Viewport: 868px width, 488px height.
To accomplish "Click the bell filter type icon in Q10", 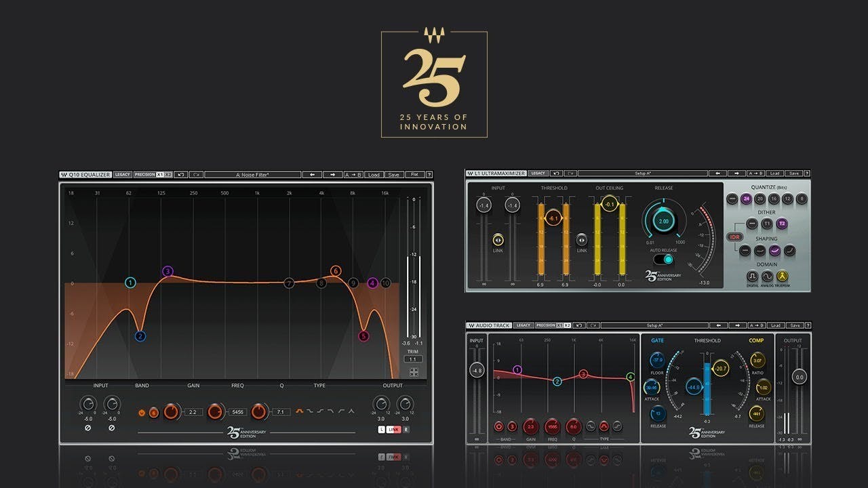I will 299,411.
